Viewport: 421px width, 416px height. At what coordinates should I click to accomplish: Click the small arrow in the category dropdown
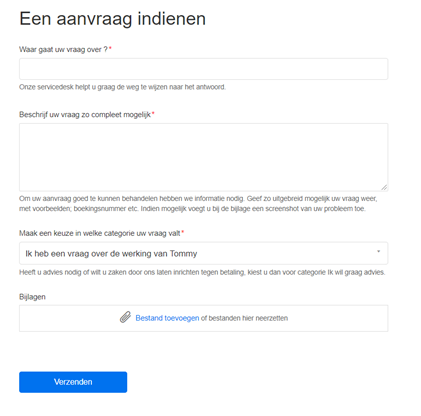coord(378,251)
